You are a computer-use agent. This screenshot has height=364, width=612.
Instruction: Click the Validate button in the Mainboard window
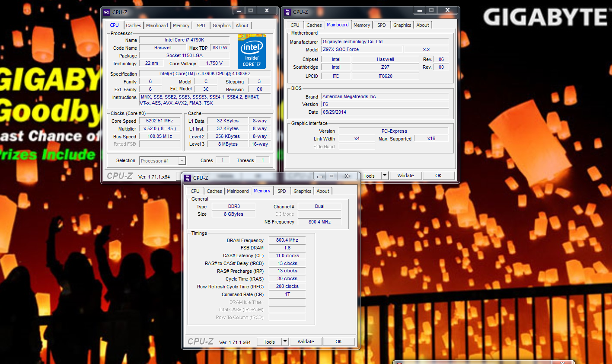(x=405, y=176)
